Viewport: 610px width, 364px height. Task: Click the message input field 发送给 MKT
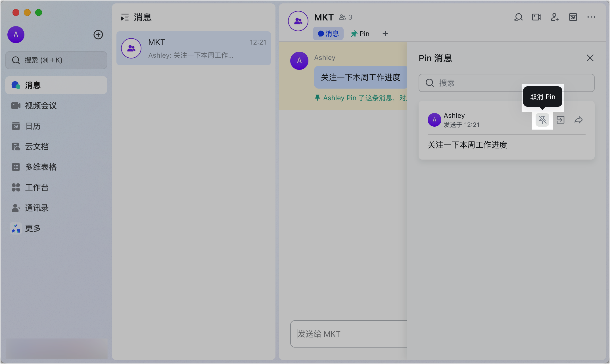tap(349, 334)
